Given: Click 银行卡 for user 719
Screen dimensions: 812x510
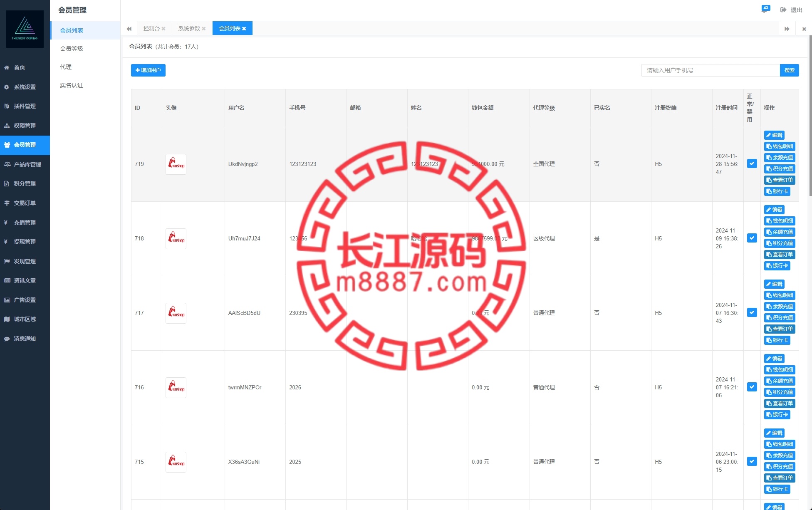Looking at the screenshot, I should tap(777, 191).
